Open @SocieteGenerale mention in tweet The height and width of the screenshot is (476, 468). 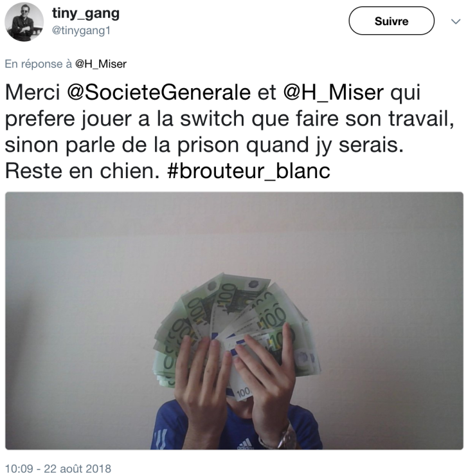coord(159,92)
